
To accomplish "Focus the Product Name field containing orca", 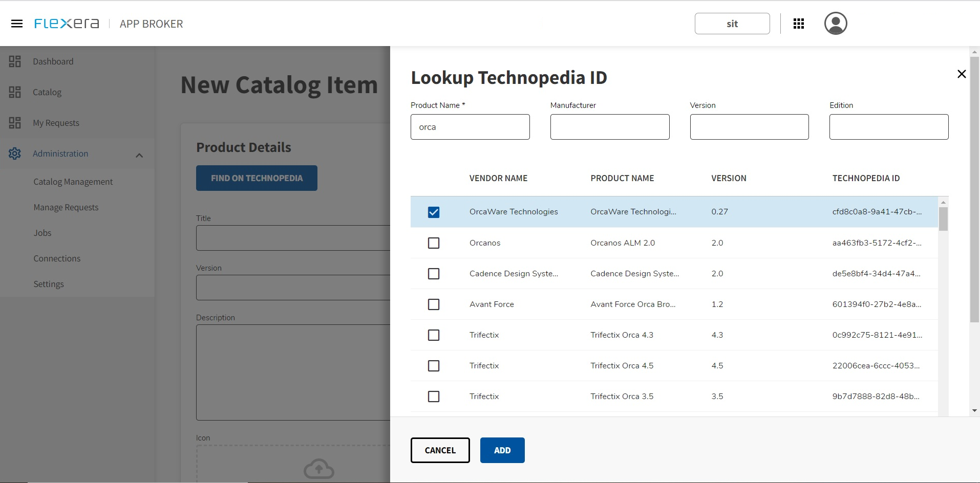I will pyautogui.click(x=470, y=127).
